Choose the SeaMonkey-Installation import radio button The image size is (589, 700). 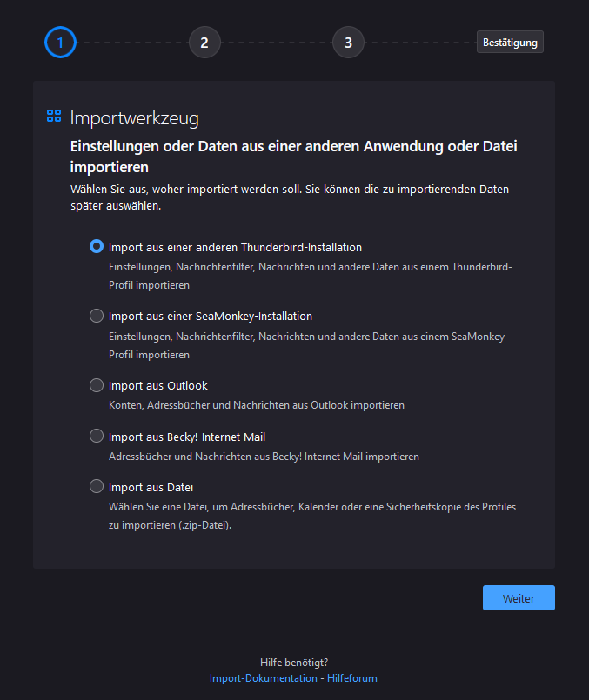[97, 316]
